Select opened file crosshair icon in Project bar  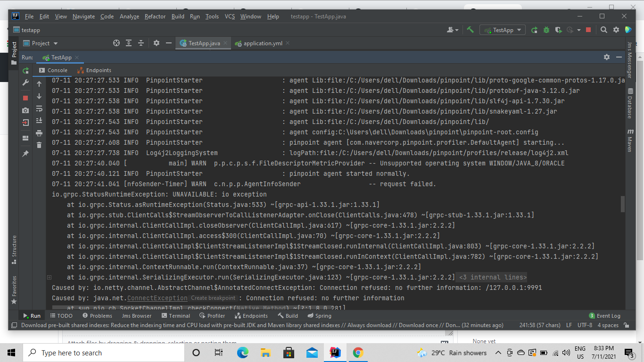[x=116, y=43]
